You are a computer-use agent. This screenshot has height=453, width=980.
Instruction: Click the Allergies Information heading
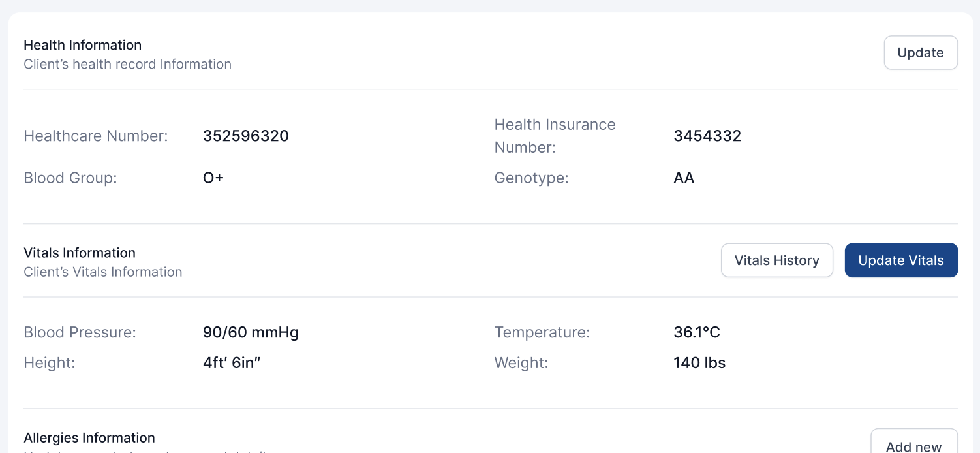coord(89,437)
